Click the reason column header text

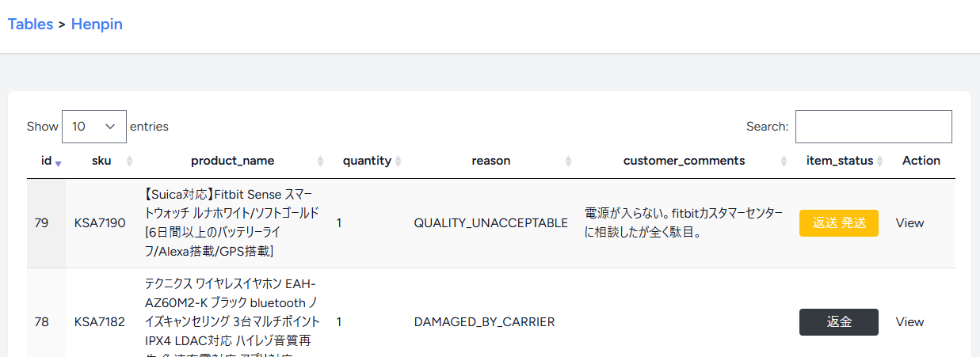tap(491, 161)
